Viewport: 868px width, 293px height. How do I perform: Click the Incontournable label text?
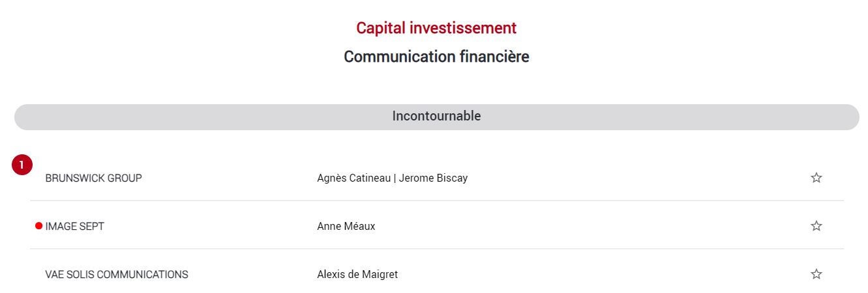coord(436,116)
